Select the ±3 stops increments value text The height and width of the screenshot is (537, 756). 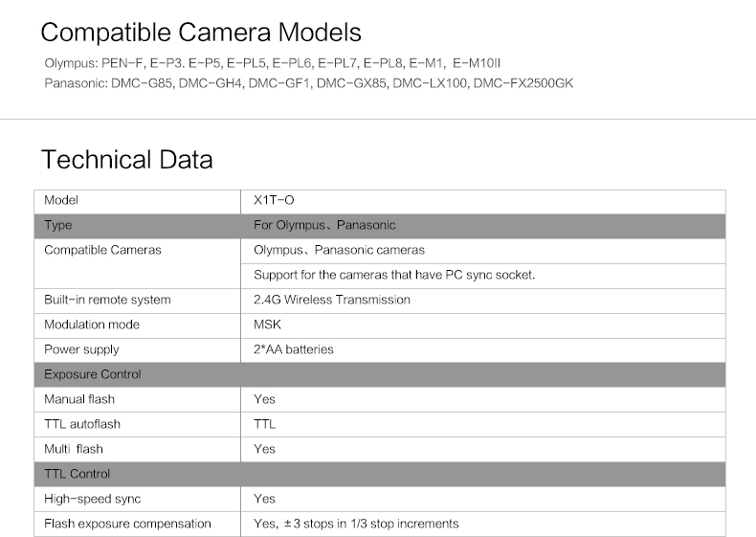pos(355,524)
